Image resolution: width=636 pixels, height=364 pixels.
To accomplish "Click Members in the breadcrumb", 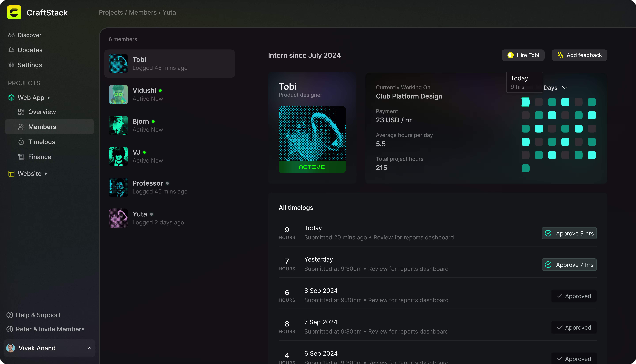I will pyautogui.click(x=143, y=12).
